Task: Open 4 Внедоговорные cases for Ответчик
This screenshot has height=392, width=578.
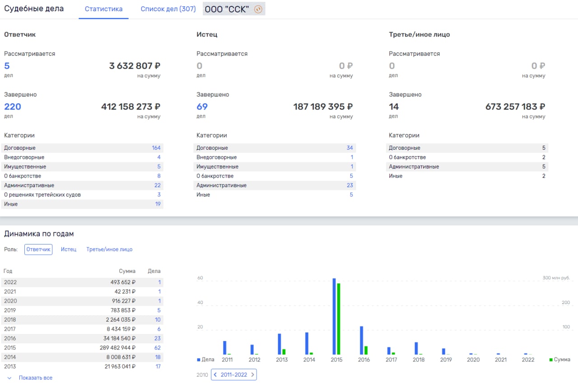Action: coord(159,157)
